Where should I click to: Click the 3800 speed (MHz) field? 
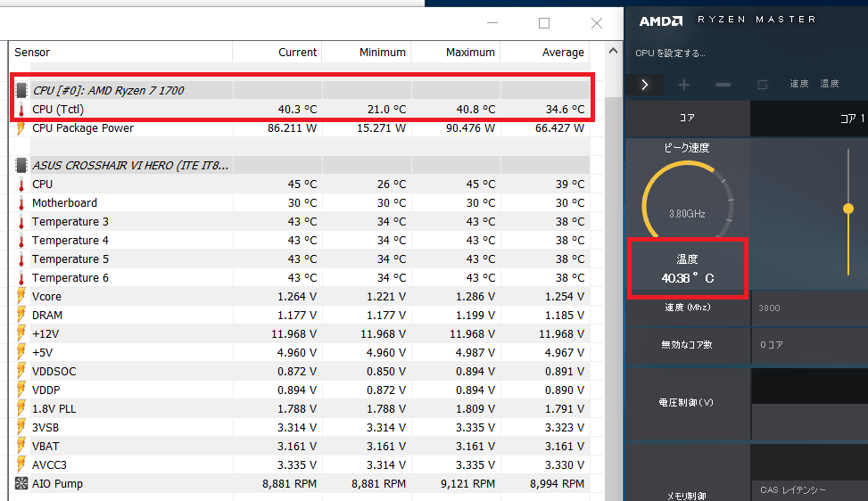coord(809,308)
